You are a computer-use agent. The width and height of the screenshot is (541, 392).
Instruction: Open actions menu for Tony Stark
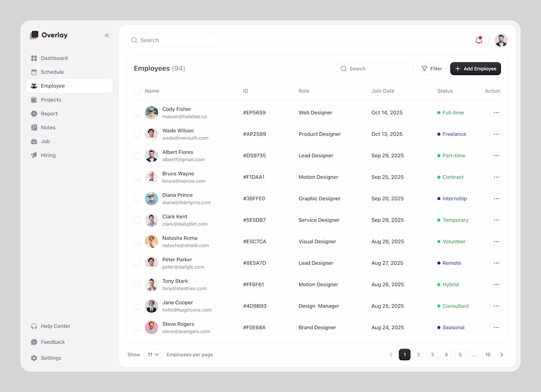coord(496,284)
